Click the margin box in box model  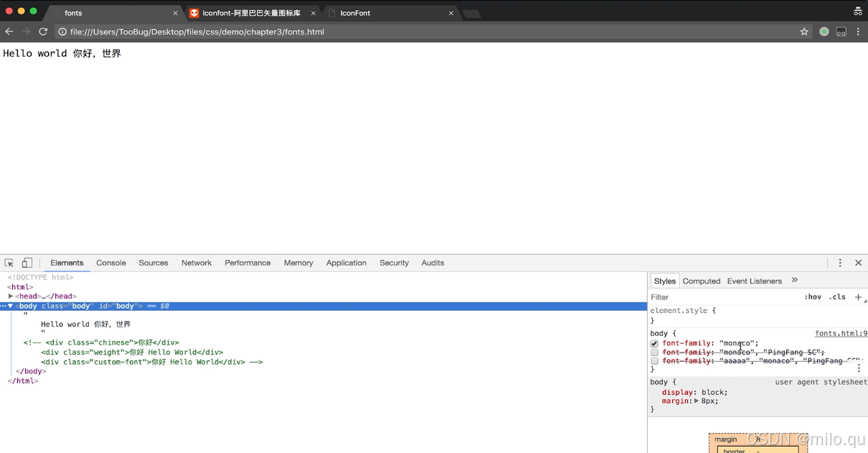click(725, 439)
